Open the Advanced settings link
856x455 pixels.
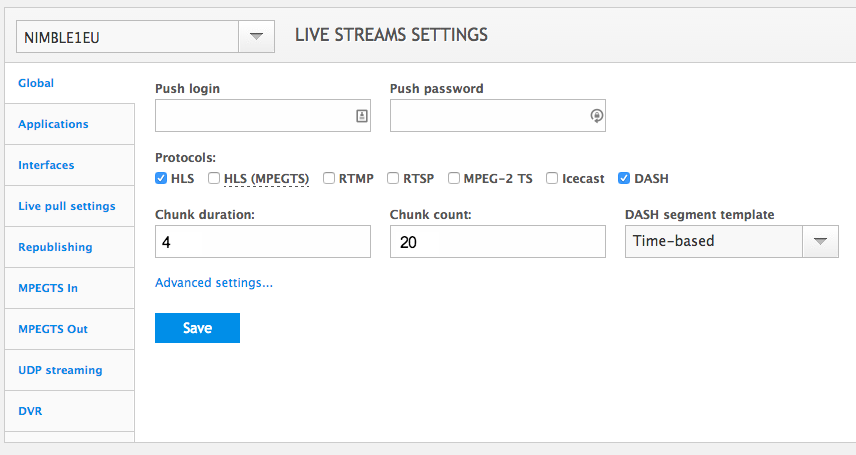214,283
